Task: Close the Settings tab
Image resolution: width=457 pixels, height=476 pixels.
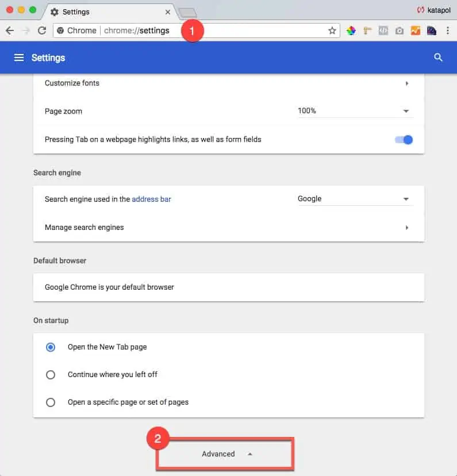Action: point(168,12)
